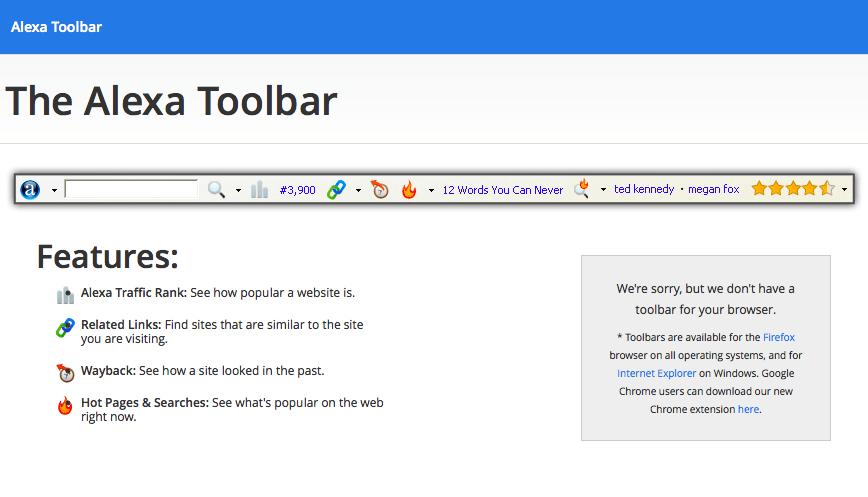Image resolution: width=868 pixels, height=497 pixels.
Task: Open the 'ted kennedy' search link
Action: pyautogui.click(x=644, y=189)
